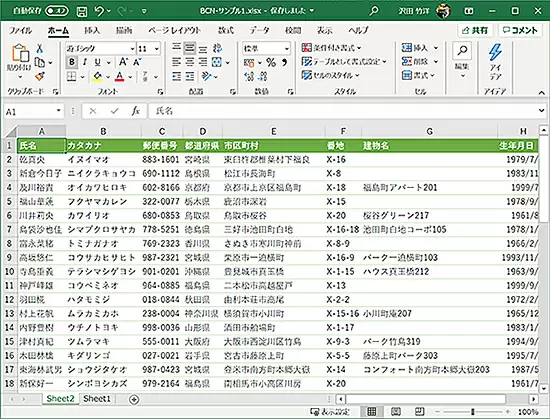550x419 pixels.
Task: Open the データ ribbon tab
Action: 259,31
